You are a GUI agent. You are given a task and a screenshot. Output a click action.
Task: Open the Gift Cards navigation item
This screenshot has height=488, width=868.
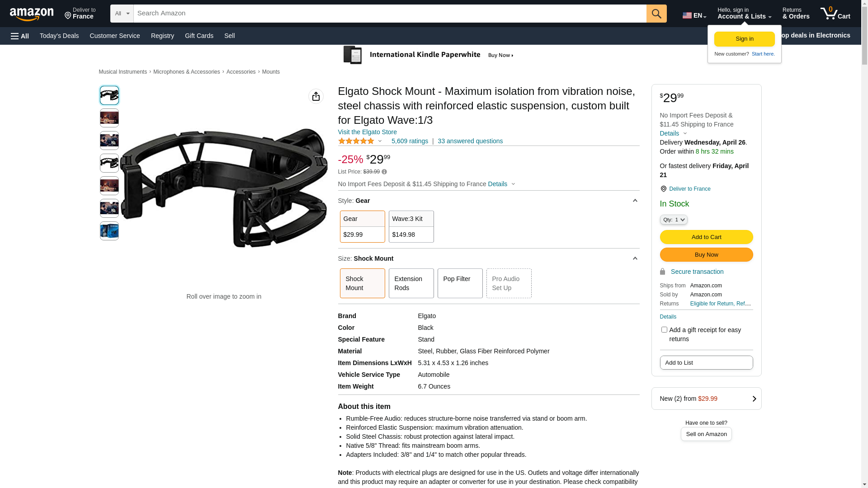[199, 36]
